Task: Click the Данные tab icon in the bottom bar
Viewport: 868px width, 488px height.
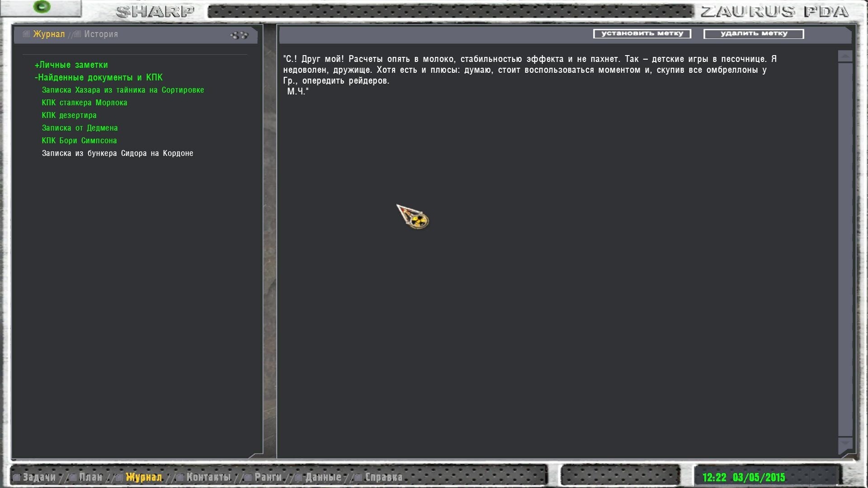Action: (x=299, y=477)
